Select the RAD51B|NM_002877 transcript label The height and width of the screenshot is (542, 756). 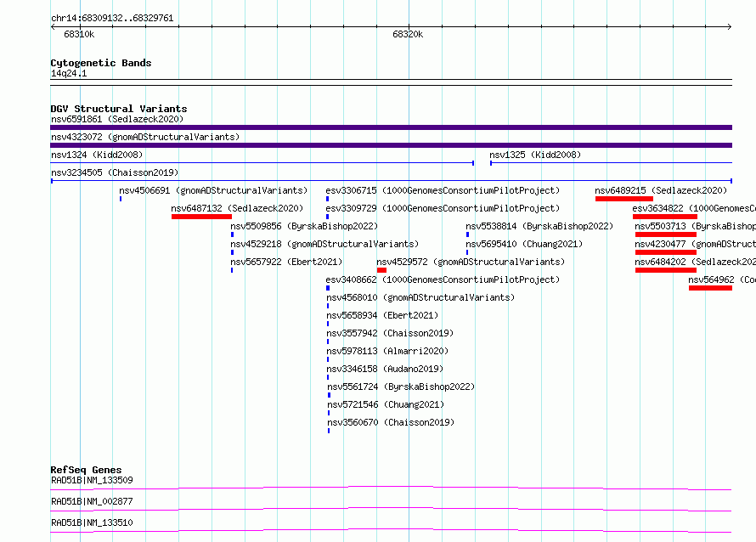click(x=92, y=501)
